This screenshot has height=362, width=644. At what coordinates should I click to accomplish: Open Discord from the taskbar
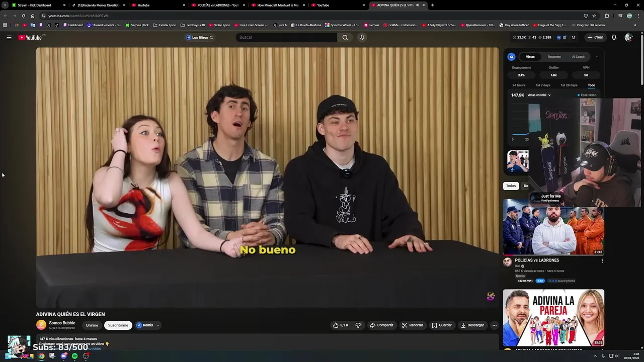coord(63,356)
